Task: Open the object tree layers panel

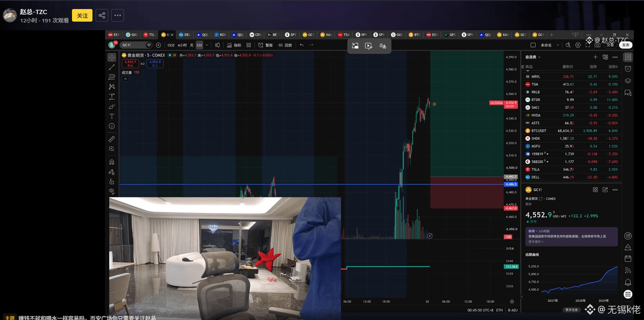Action: tap(628, 81)
